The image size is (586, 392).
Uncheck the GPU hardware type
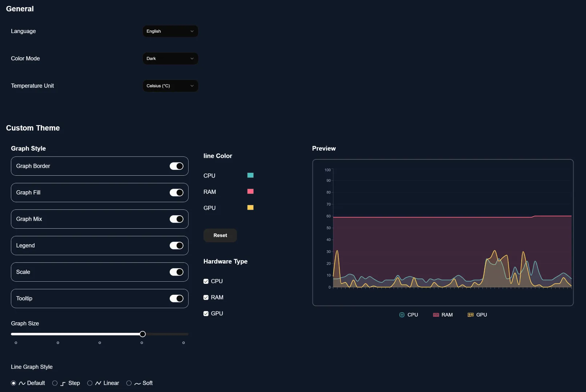pyautogui.click(x=206, y=313)
